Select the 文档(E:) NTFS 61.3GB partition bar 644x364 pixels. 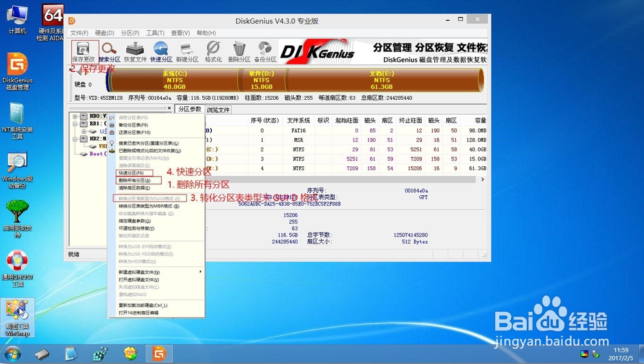pos(382,80)
